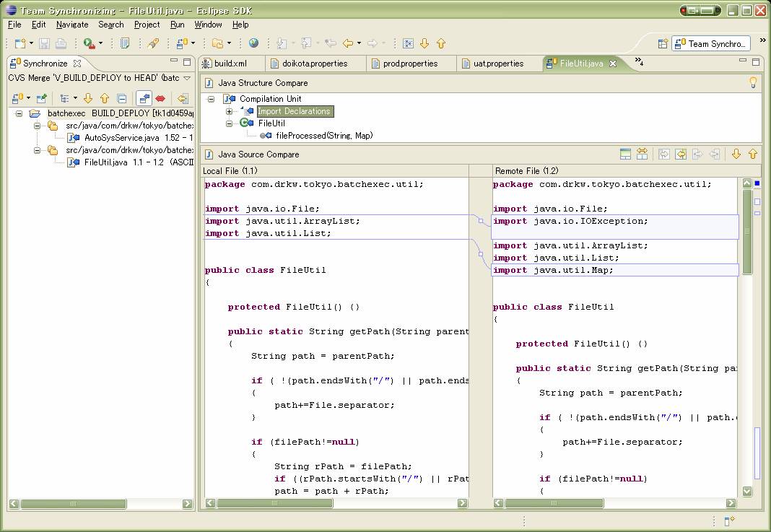Go to previous difference in Java Source Compare
Screen dimensions: 771x532
point(752,154)
